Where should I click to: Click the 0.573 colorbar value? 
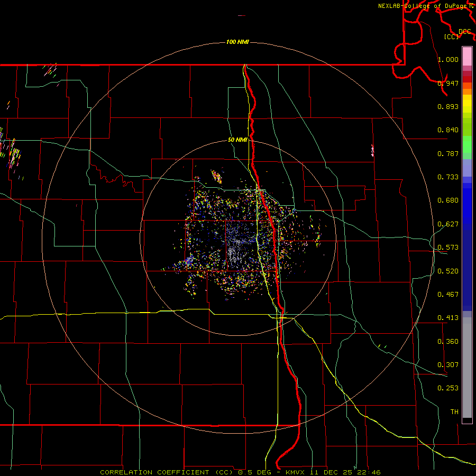[448, 248]
